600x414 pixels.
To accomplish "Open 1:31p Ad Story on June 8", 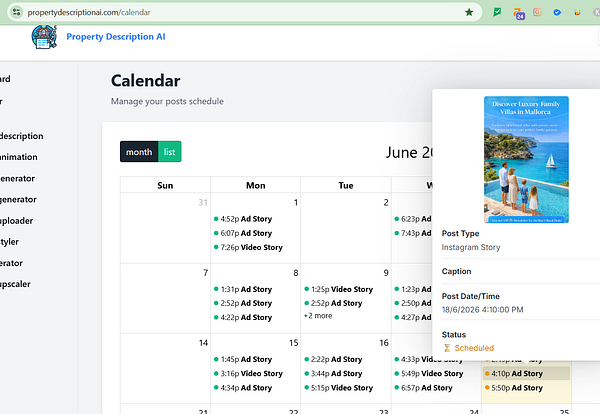I will 255,289.
